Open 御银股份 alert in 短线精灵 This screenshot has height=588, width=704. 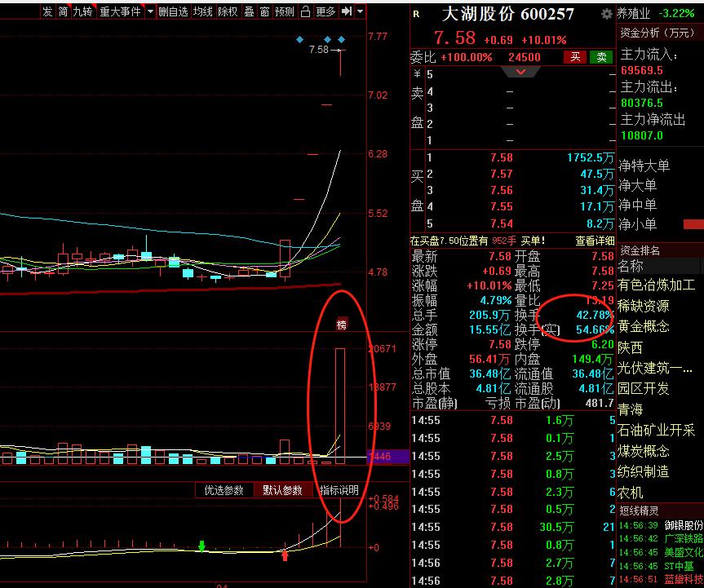pos(661,525)
